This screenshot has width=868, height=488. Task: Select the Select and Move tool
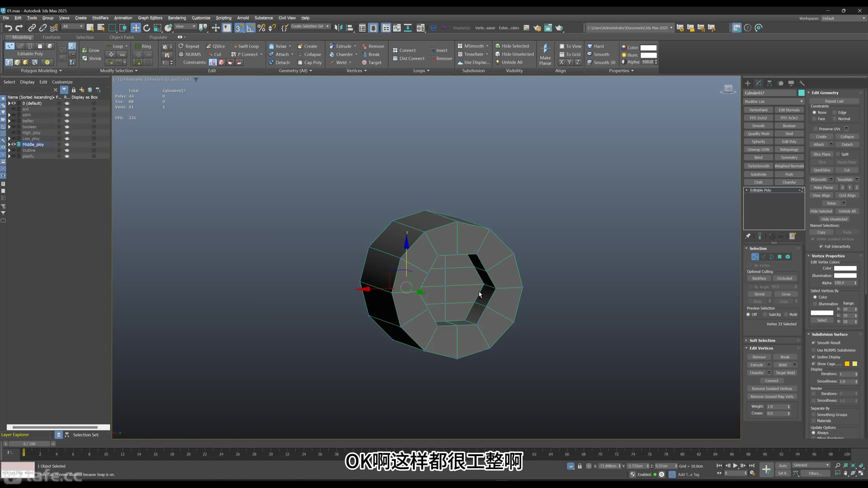pyautogui.click(x=136, y=28)
